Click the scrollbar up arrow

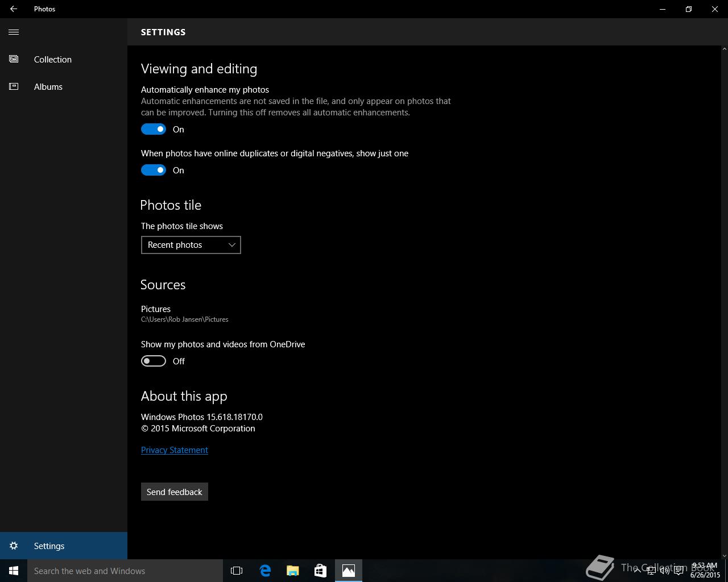pyautogui.click(x=723, y=49)
